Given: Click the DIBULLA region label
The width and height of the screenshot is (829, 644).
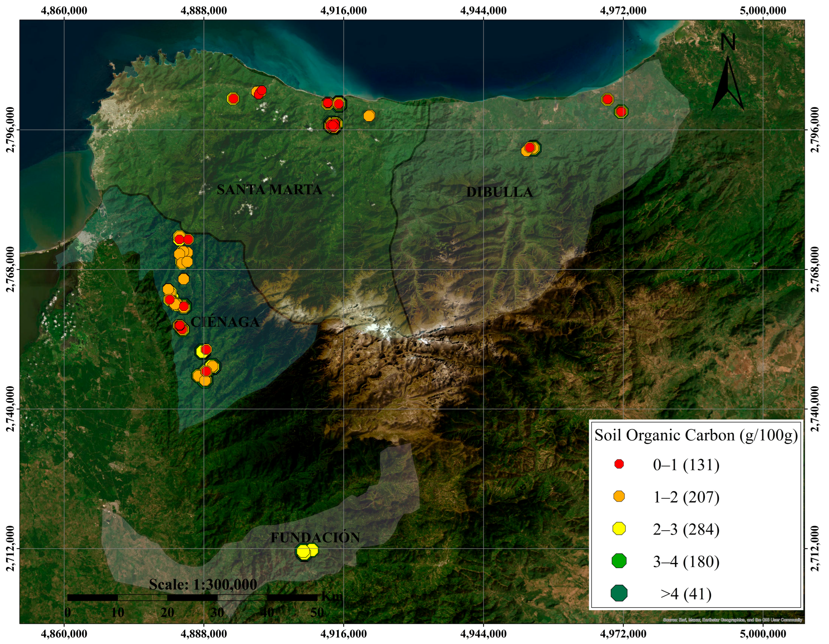Looking at the screenshot, I should click(499, 192).
